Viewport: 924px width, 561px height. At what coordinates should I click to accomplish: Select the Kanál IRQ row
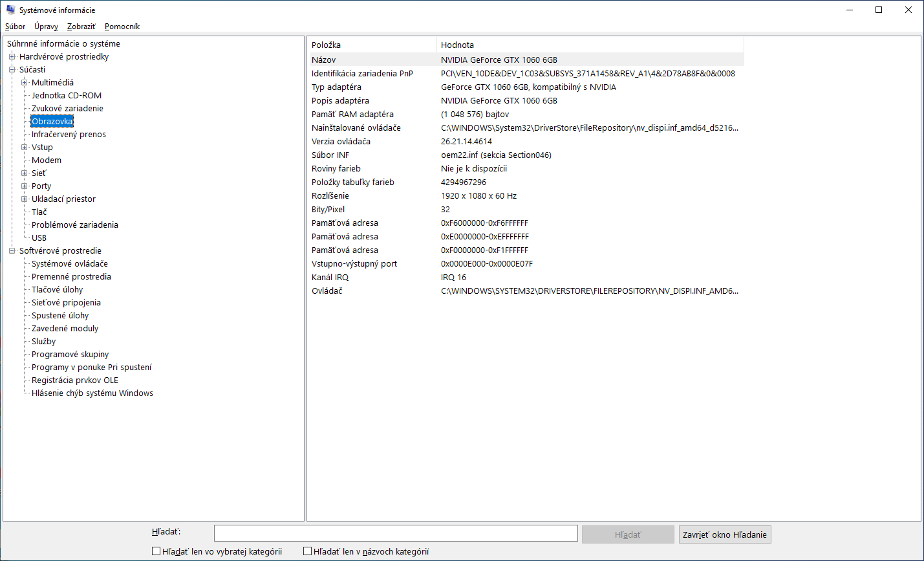pos(526,277)
